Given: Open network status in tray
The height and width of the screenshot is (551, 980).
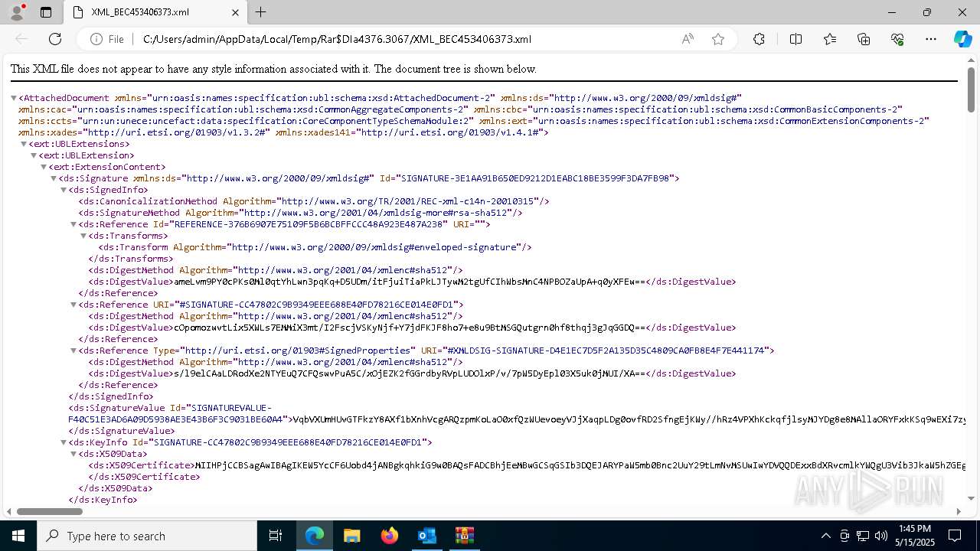Looking at the screenshot, I should pyautogui.click(x=863, y=536).
